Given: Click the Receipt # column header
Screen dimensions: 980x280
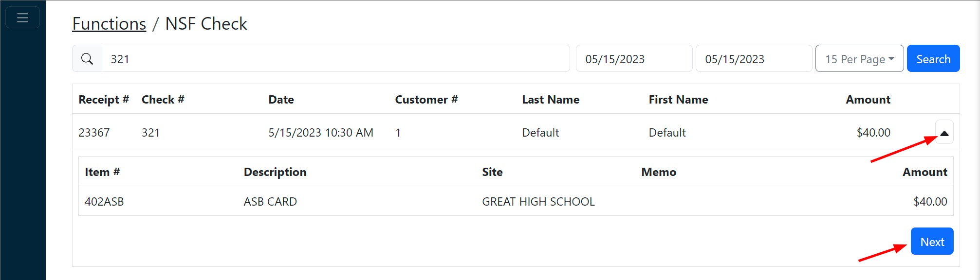Looking at the screenshot, I should (x=103, y=99).
